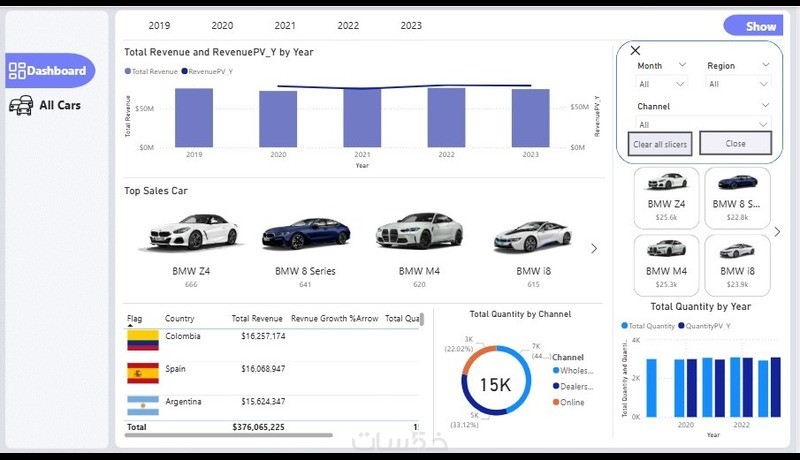800x460 pixels.
Task: Advance car cards with right chevron arrow
Action: [777, 232]
